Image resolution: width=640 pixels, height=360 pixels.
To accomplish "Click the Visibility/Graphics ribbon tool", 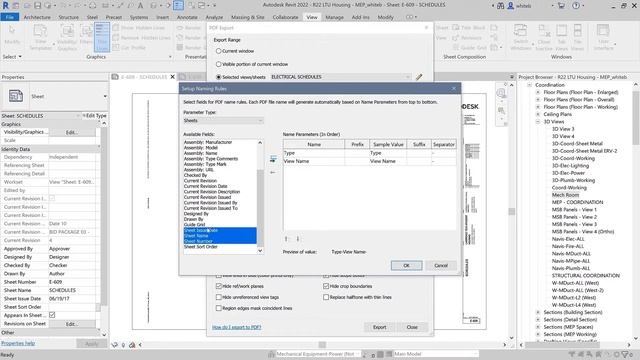I will click(x=67, y=37).
